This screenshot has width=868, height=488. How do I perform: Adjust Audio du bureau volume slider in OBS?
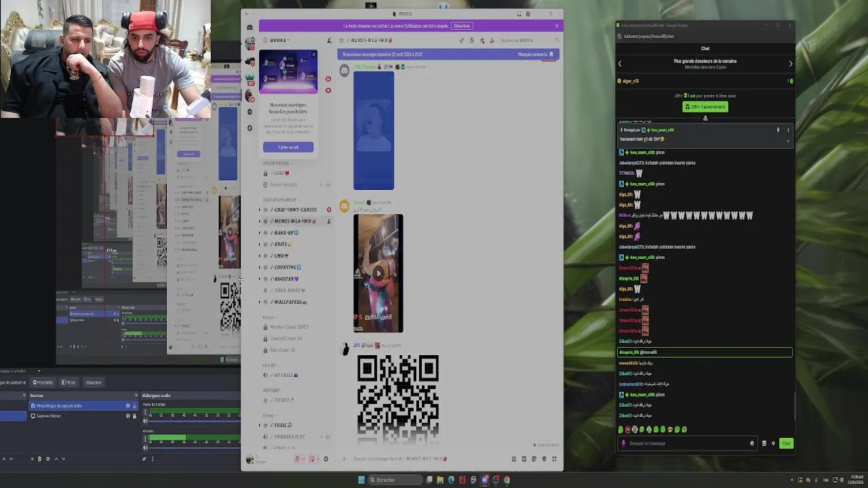coord(195,421)
